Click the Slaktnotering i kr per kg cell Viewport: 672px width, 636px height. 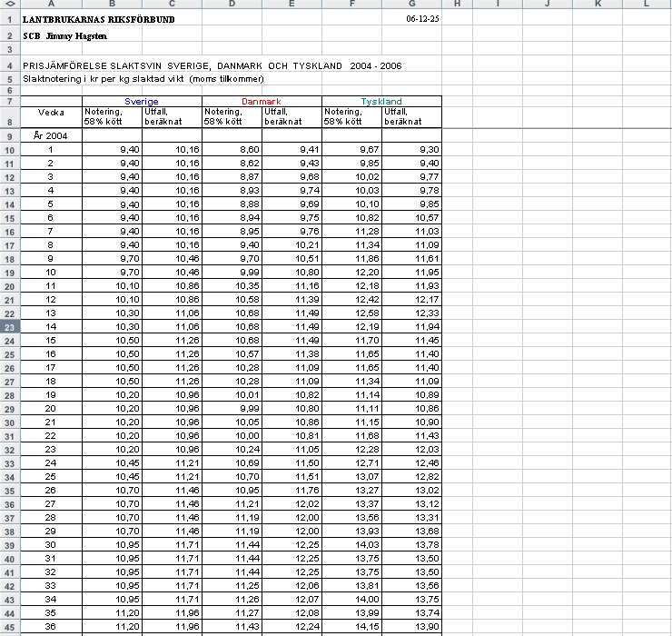click(143, 79)
